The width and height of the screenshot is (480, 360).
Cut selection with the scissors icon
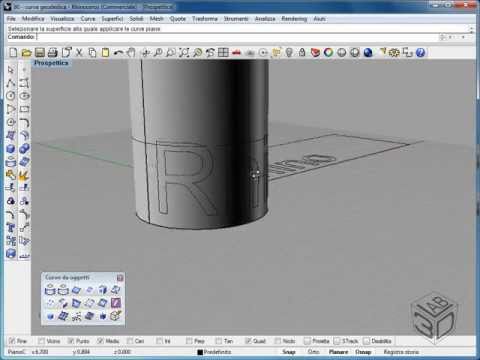(79, 53)
